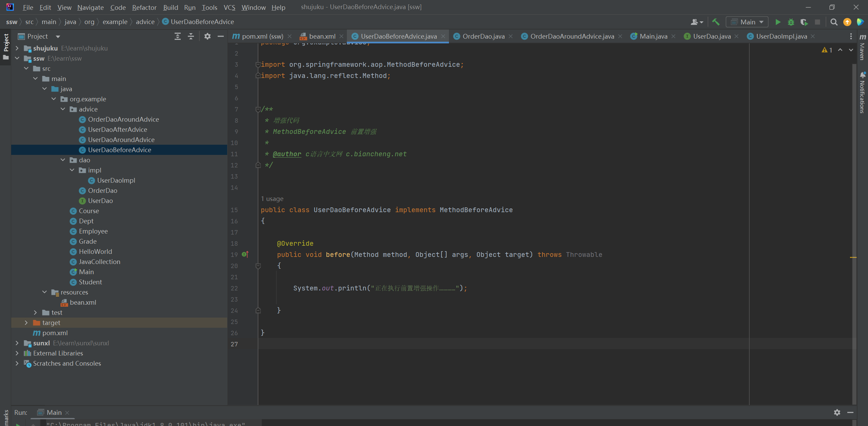This screenshot has width=868, height=426.
Task: Click the Build project hammer icon
Action: point(716,22)
